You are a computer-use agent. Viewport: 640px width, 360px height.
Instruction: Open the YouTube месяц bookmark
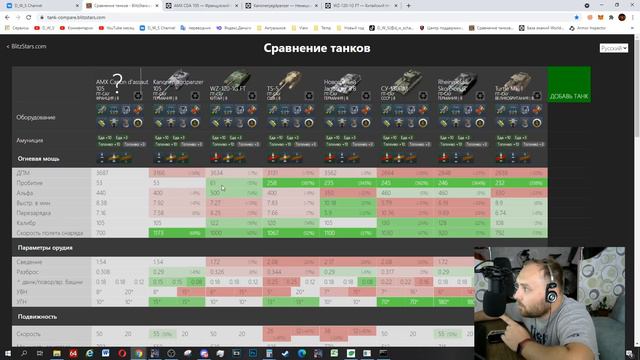click(x=116, y=28)
